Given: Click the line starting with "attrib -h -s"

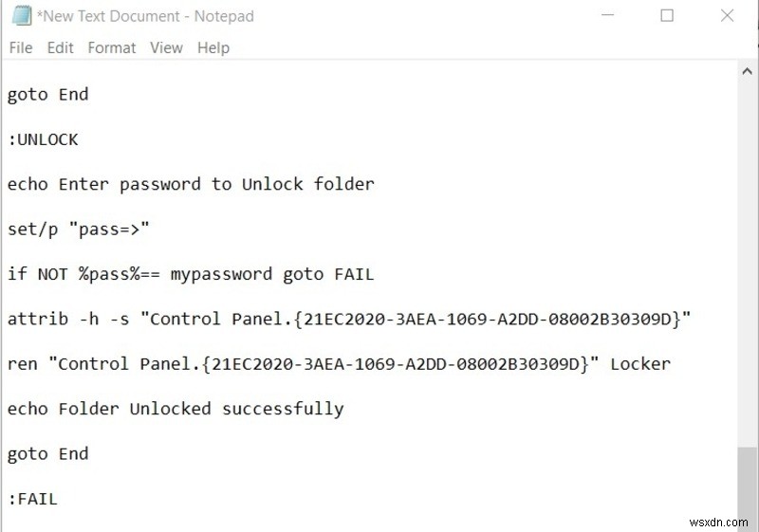Looking at the screenshot, I should coord(348,320).
